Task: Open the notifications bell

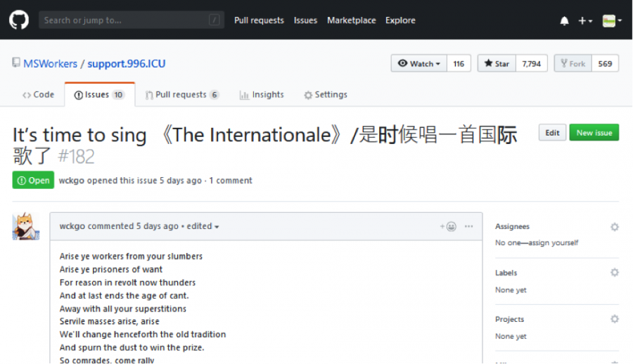Action: click(x=564, y=21)
